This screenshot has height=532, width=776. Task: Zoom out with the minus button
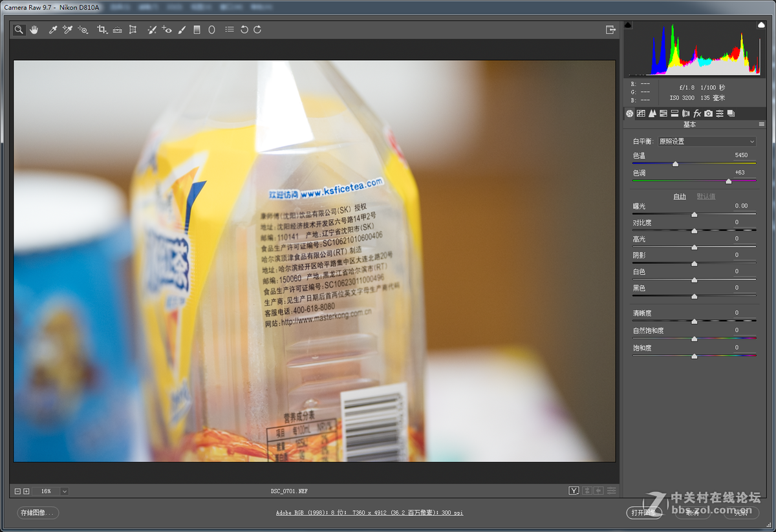[18, 491]
